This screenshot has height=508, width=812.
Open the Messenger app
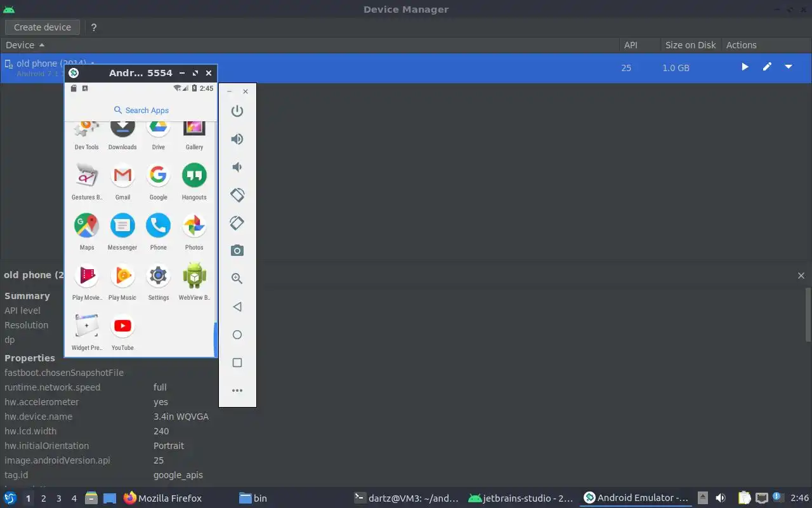122,231
